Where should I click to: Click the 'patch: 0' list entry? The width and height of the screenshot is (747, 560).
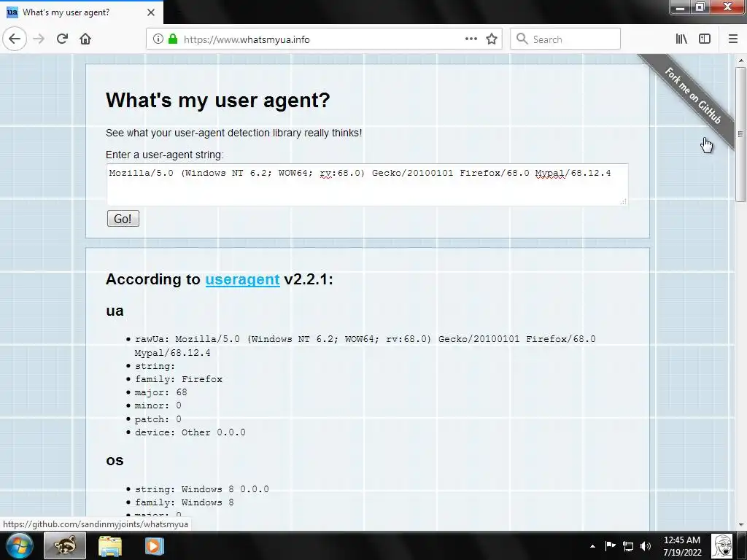[158, 419]
